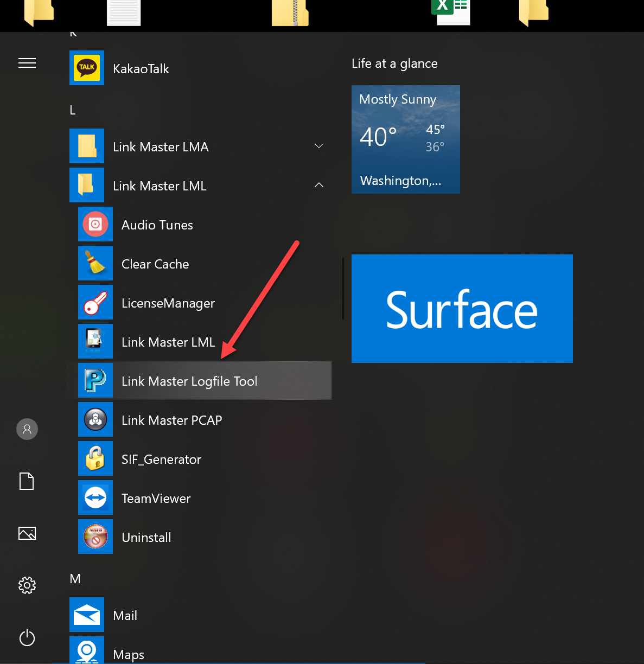Open the Start menu hamburger icon
The width and height of the screenshot is (644, 664).
tap(27, 63)
